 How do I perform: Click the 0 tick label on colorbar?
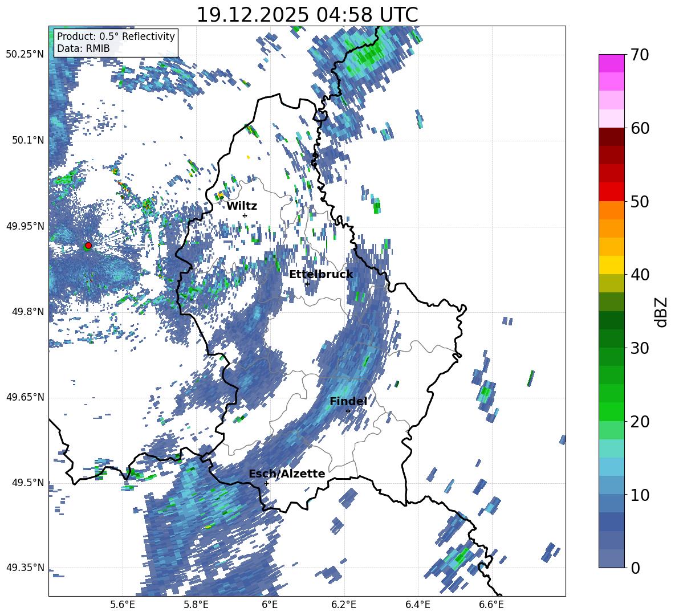(x=635, y=568)
